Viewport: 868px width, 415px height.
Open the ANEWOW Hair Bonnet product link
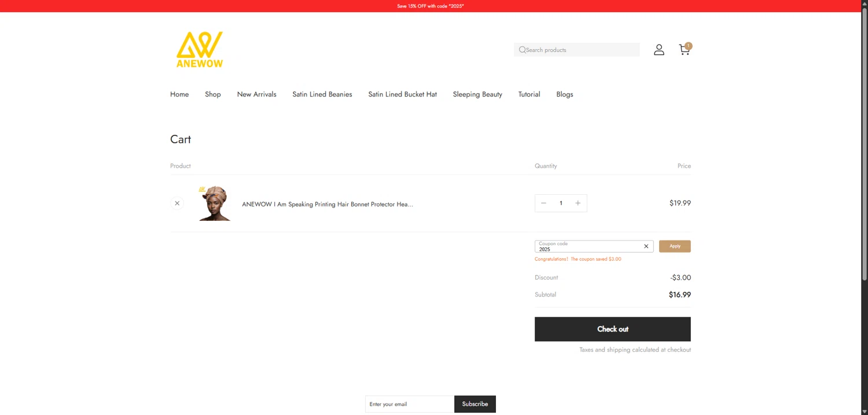point(328,204)
